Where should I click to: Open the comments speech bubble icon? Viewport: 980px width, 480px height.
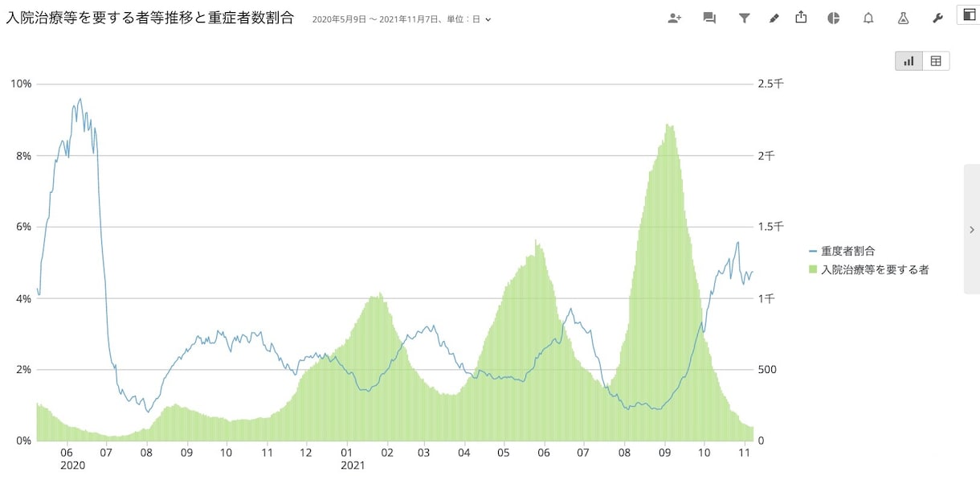click(709, 18)
